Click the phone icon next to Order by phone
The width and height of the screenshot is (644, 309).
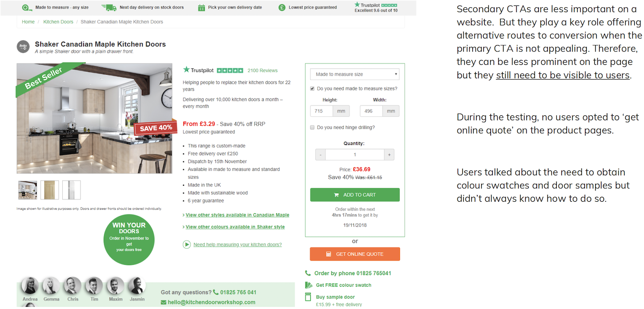pyautogui.click(x=308, y=273)
